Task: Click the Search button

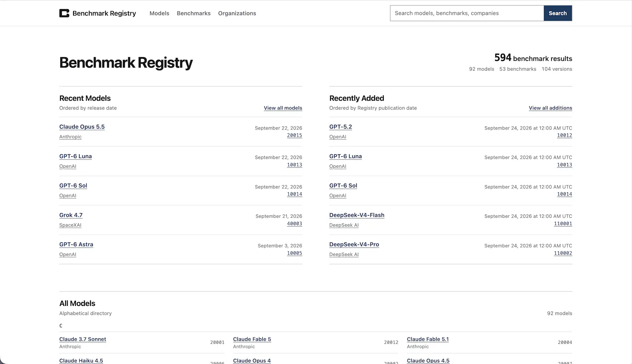Action: click(x=558, y=13)
